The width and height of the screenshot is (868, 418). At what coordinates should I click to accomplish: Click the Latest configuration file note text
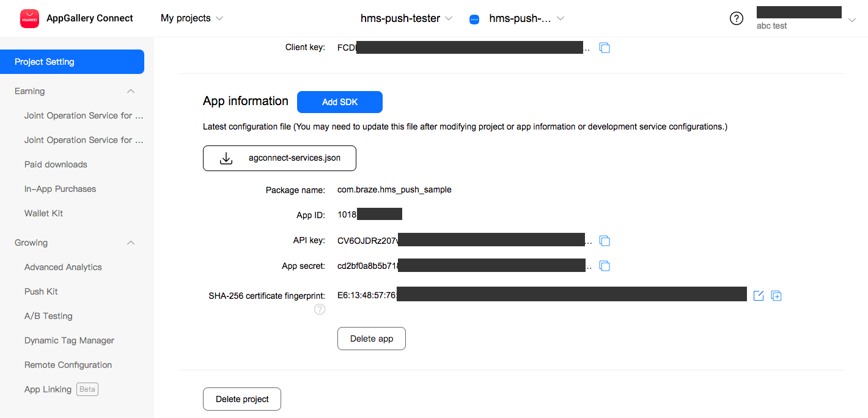click(465, 127)
